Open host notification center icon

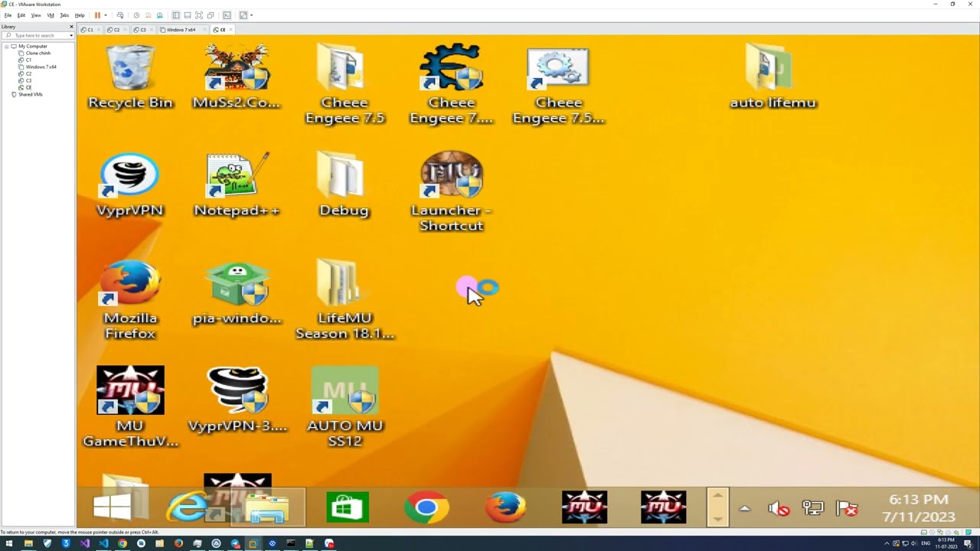point(968,543)
